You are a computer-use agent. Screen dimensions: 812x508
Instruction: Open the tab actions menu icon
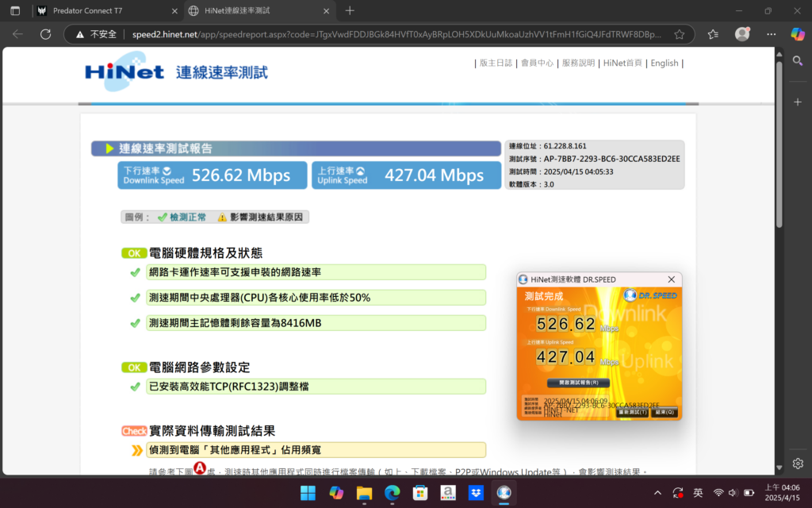click(x=15, y=10)
